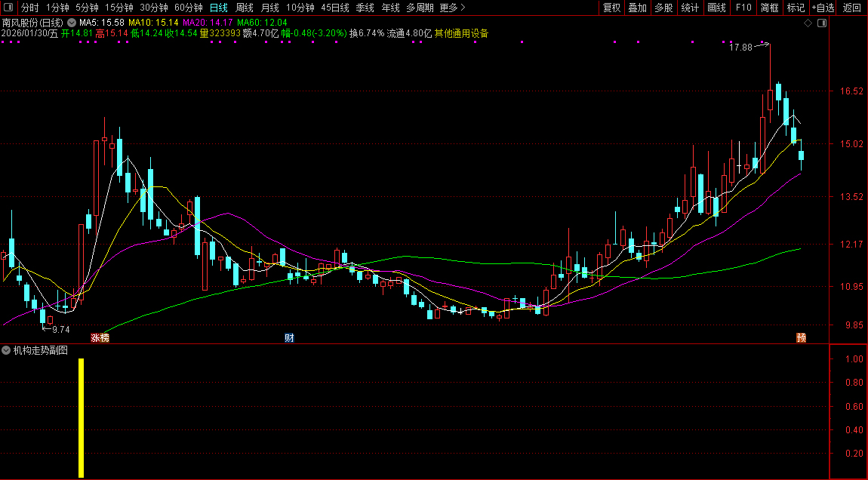Select the 月线 monthly tab
868x480 pixels.
(269, 8)
